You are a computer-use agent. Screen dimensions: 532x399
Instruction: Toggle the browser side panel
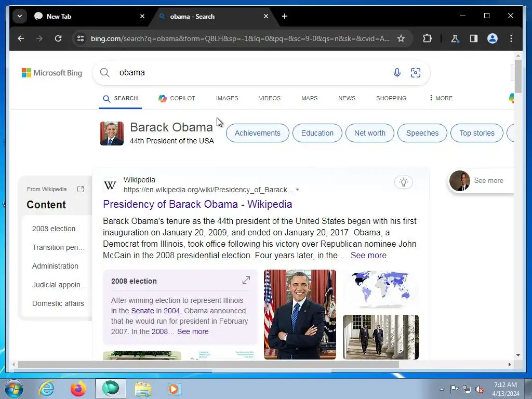coord(474,38)
